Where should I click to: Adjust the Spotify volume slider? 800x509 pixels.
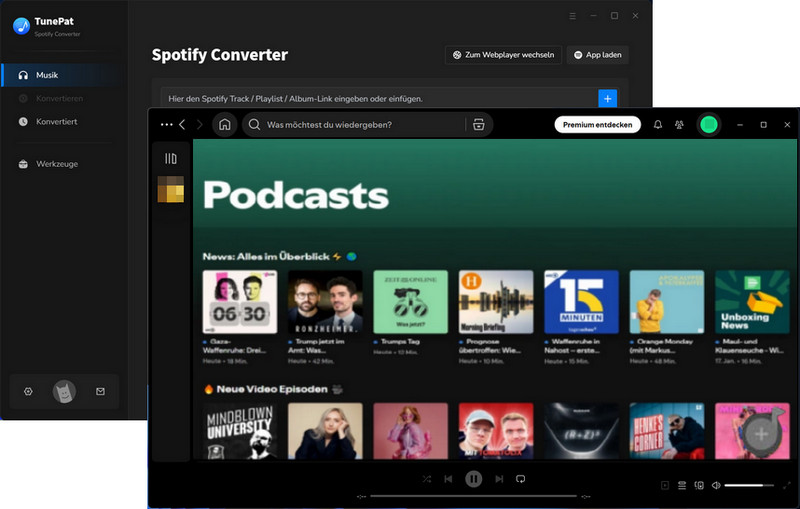pos(749,486)
